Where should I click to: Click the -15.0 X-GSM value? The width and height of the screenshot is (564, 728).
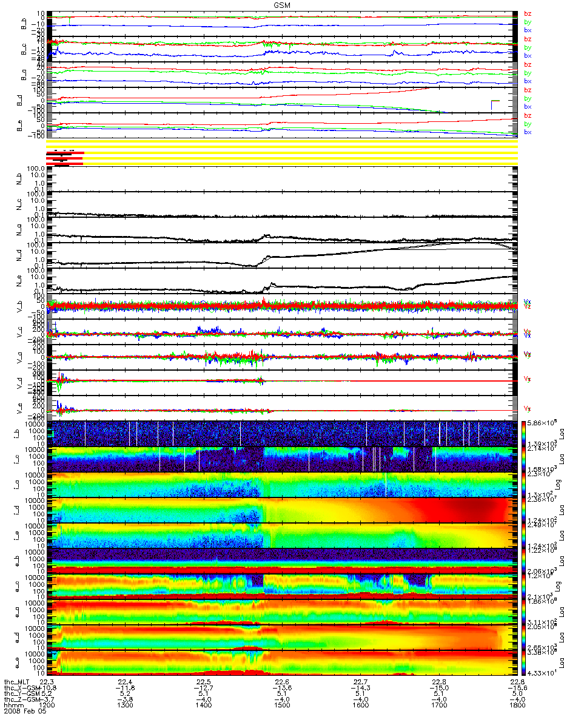click(x=438, y=688)
